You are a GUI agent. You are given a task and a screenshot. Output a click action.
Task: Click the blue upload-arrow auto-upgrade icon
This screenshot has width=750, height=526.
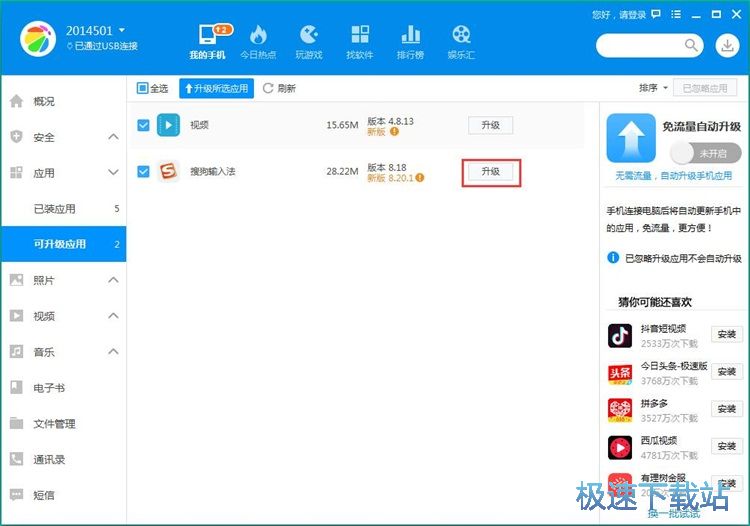(x=631, y=138)
